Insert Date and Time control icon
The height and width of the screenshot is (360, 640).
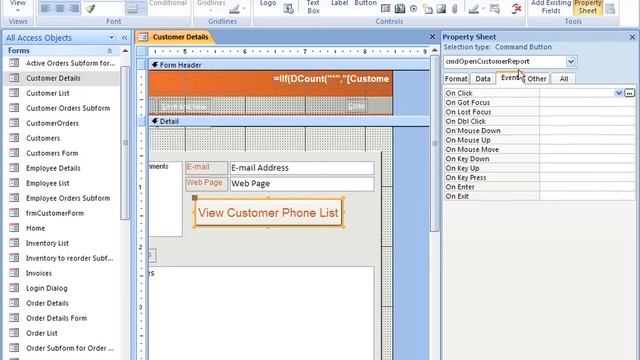click(x=288, y=9)
